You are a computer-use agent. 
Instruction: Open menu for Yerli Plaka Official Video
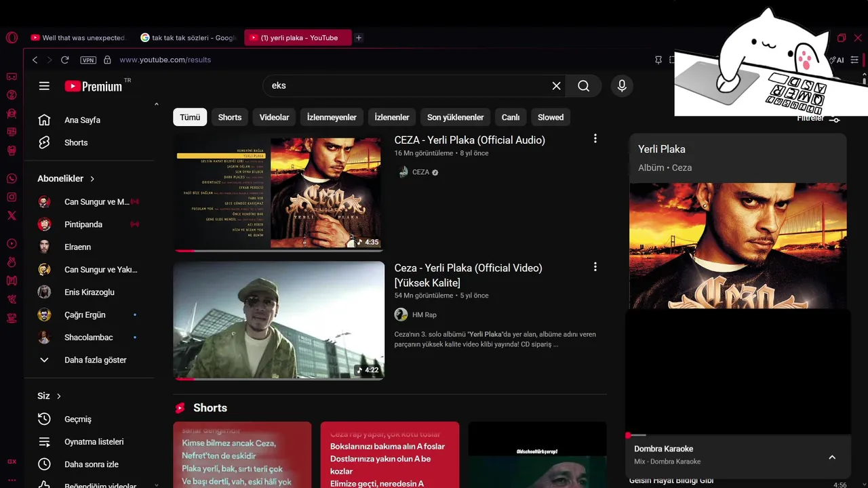point(595,267)
